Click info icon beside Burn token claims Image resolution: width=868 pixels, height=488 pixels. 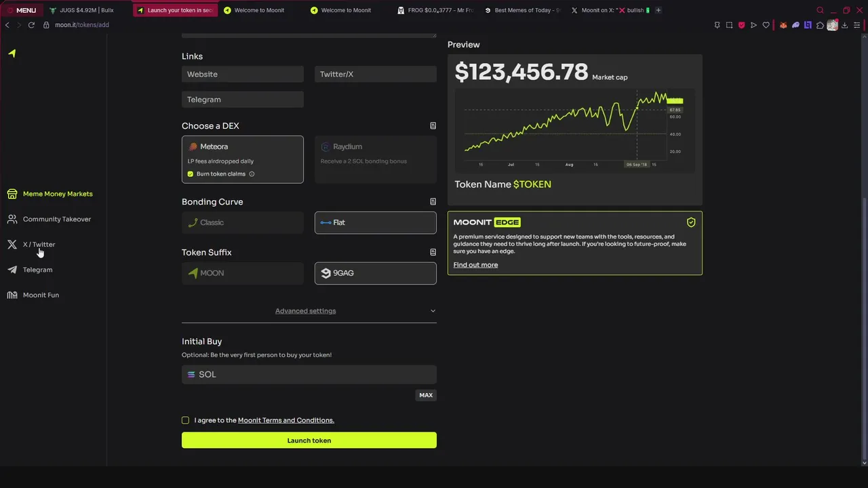pos(252,174)
